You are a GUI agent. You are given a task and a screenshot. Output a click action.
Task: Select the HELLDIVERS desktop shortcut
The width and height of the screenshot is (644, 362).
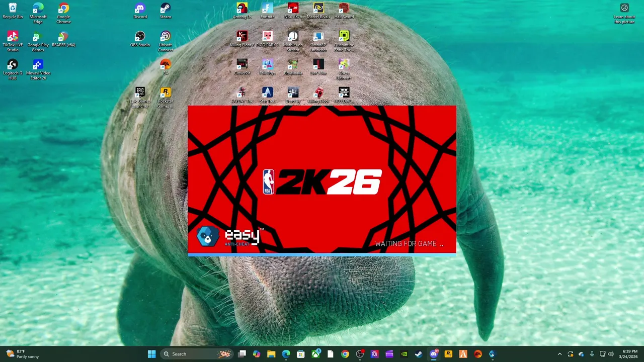tap(344, 96)
